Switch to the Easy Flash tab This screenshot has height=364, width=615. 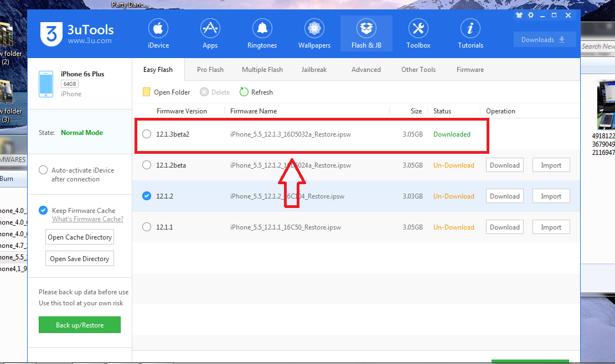coord(158,69)
